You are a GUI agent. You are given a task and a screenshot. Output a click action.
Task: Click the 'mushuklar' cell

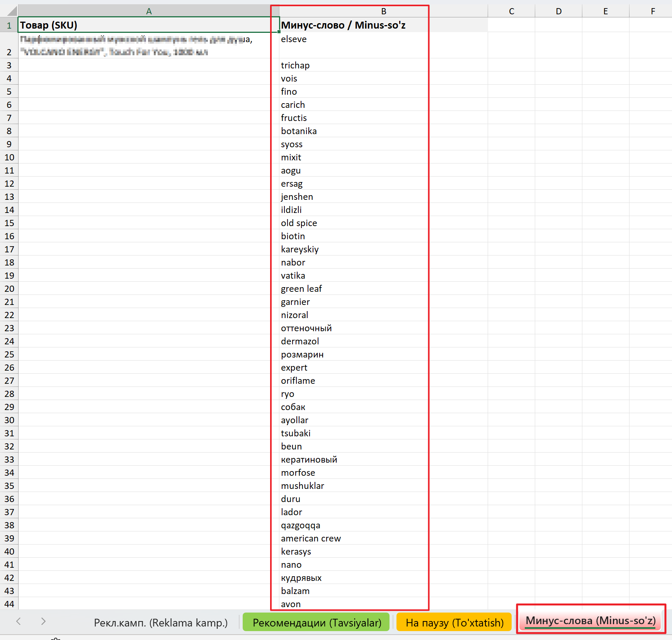click(x=383, y=486)
